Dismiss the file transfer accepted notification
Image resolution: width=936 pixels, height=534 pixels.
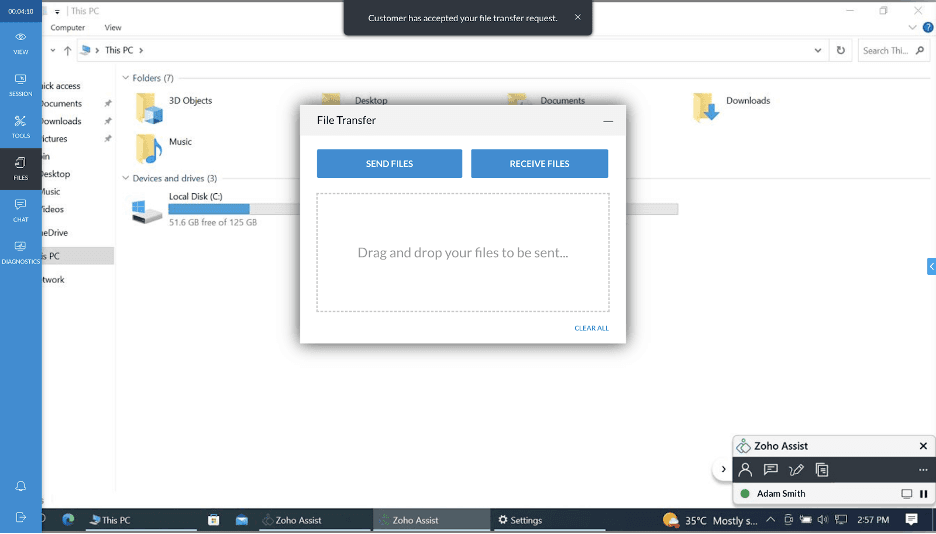click(578, 17)
